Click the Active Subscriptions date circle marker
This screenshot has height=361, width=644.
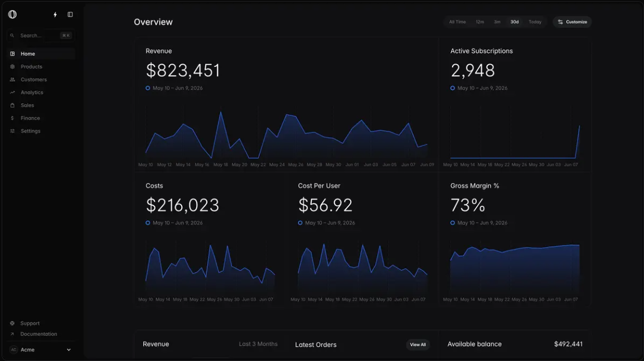pos(453,88)
